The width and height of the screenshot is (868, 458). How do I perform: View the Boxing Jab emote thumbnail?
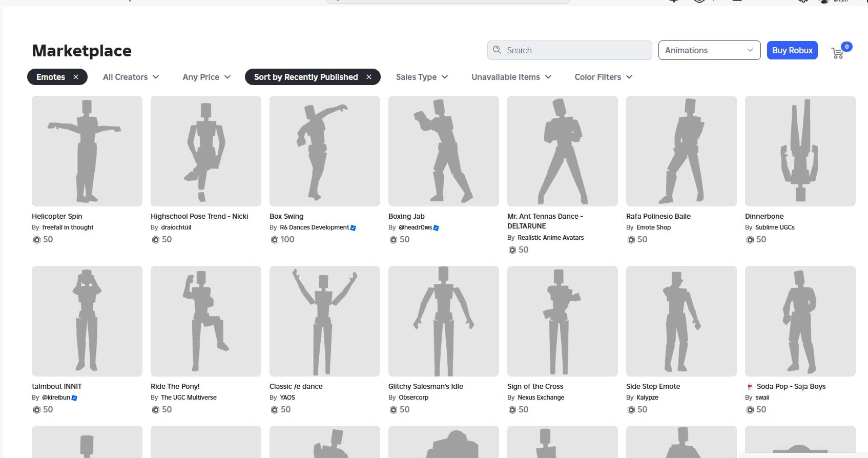point(444,151)
